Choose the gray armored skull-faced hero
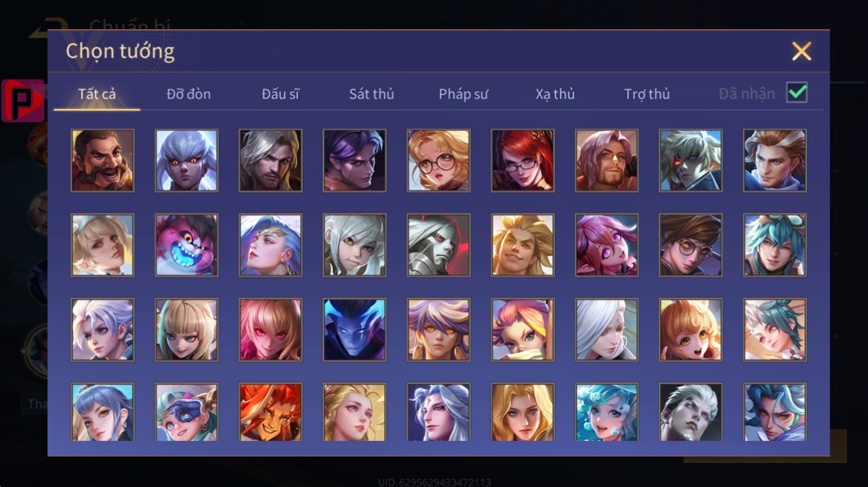 438,245
